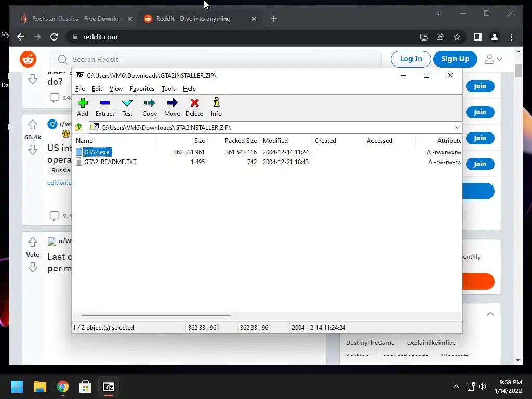This screenshot has height=399, width=532.
Task: Share this page icon in address bar
Action: pyautogui.click(x=441, y=37)
